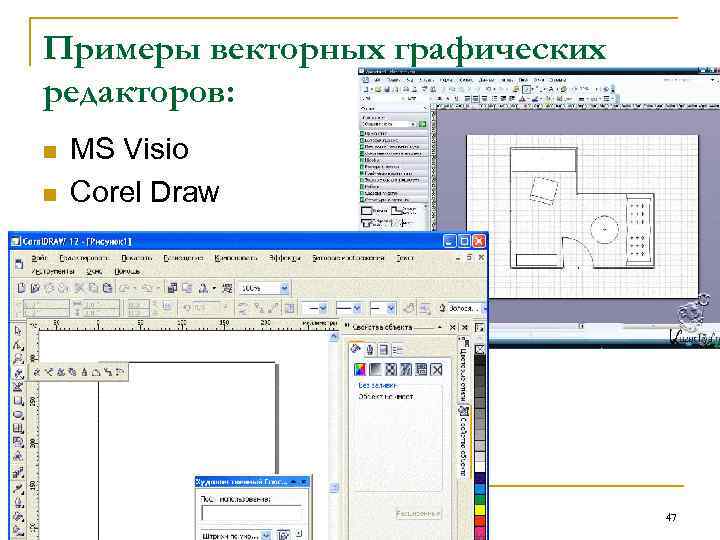This screenshot has width=720, height=540.
Task: Select the Shape tool in CorelDRAW toolbox
Action: [18, 345]
